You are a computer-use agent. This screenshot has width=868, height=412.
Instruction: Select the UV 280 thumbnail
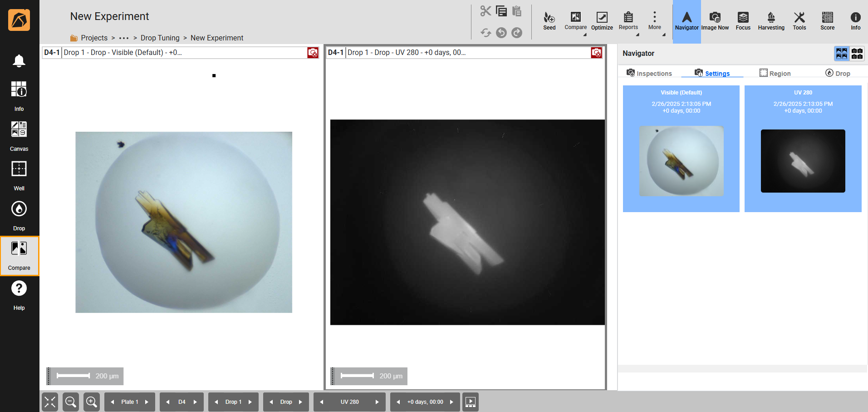[x=803, y=149]
